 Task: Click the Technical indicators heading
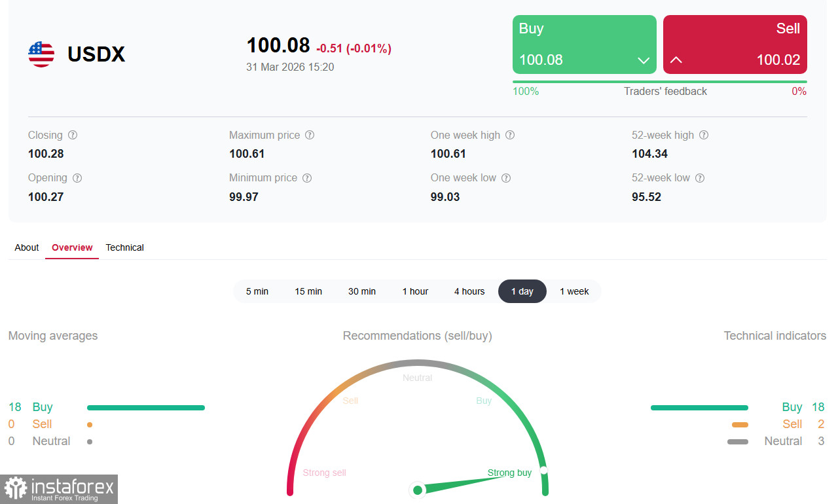click(x=775, y=336)
